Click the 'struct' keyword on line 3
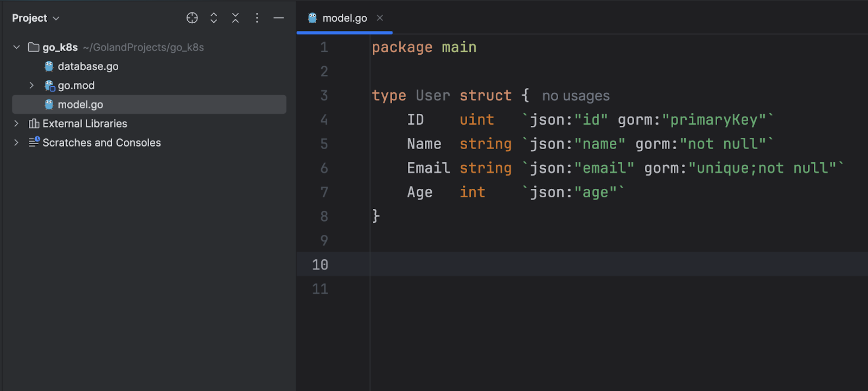The image size is (868, 391). [486, 95]
